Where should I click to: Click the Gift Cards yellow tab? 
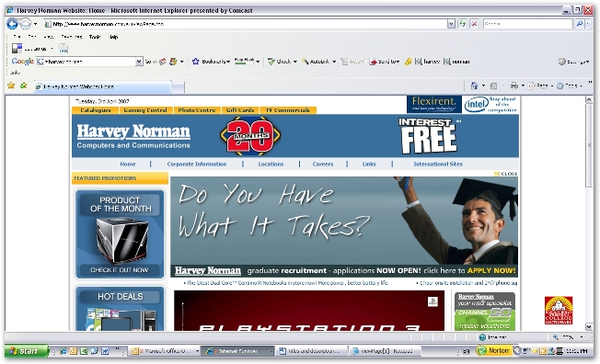[x=240, y=110]
